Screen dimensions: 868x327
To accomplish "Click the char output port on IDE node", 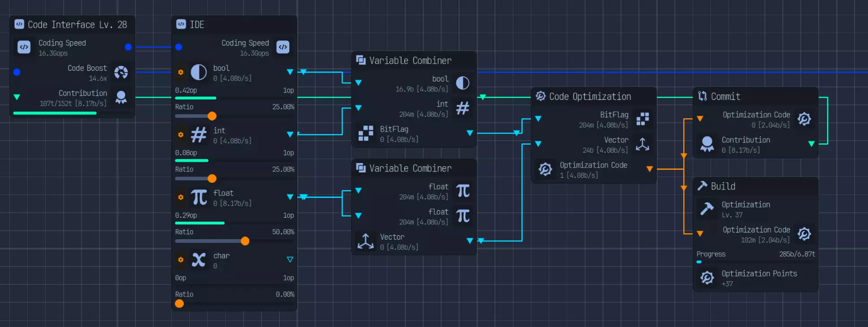I will 290,260.
